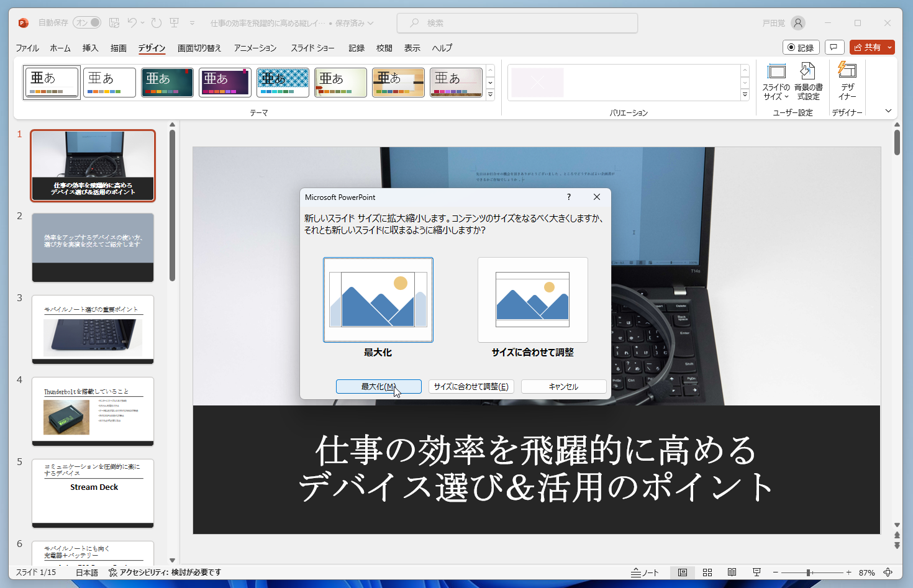Switch to the 挿入 tab
913x588 pixels.
click(x=91, y=48)
